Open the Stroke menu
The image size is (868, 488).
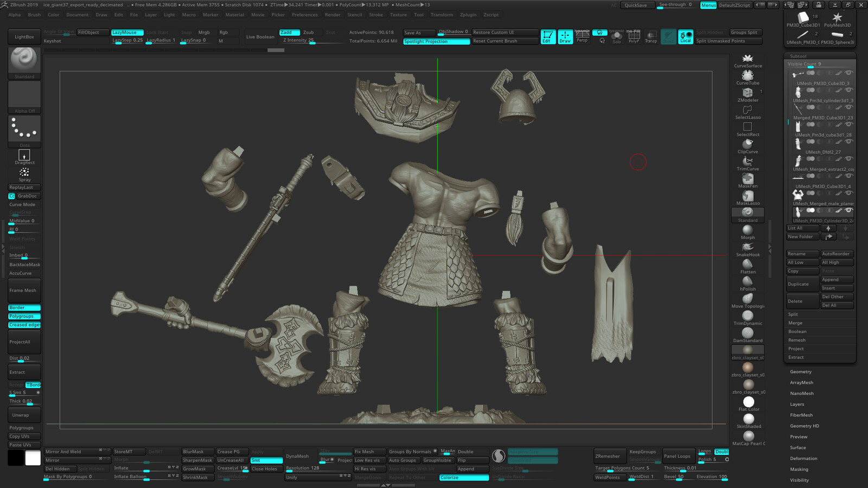point(376,15)
